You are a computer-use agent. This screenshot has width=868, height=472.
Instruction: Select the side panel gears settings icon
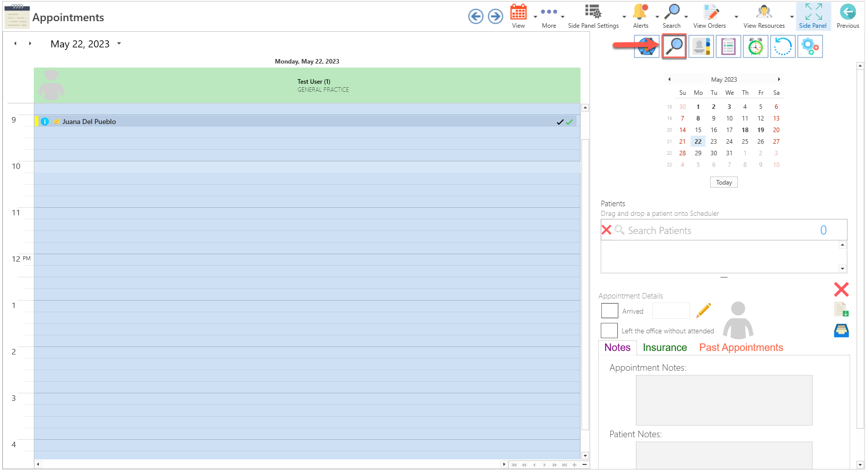(x=810, y=46)
